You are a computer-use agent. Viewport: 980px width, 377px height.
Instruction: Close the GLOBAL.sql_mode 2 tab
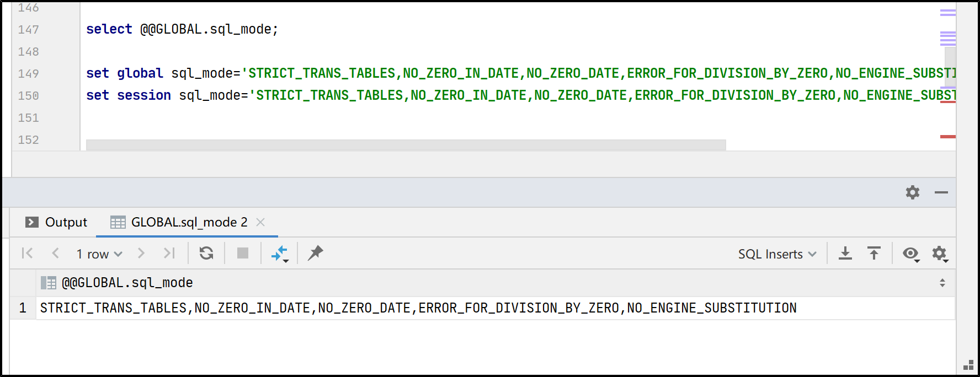(x=261, y=222)
